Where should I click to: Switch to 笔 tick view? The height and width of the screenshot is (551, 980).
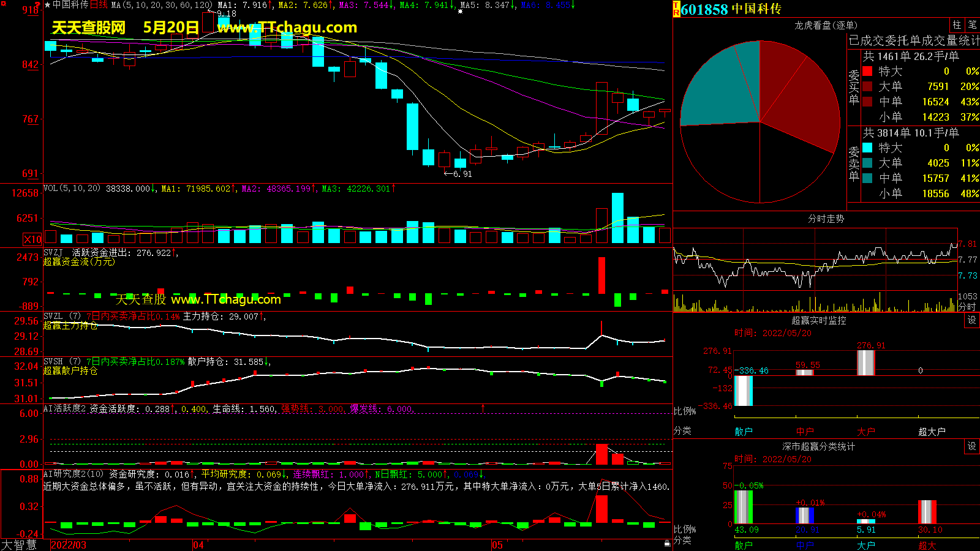[x=972, y=24]
